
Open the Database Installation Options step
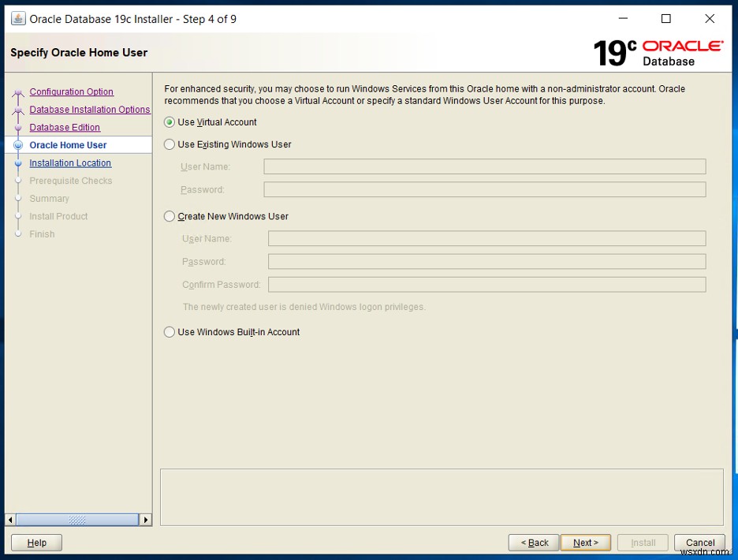pos(89,110)
